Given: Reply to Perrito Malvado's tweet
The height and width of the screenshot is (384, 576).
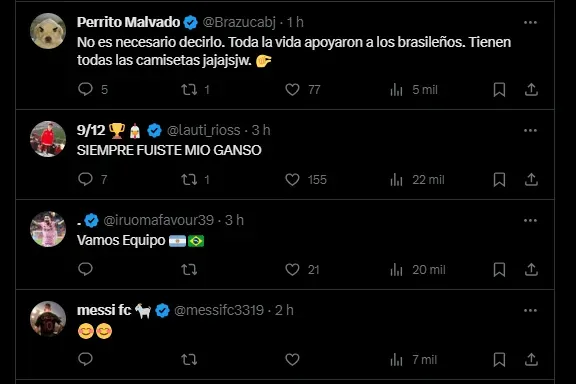Looking at the screenshot, I should [x=85, y=89].
